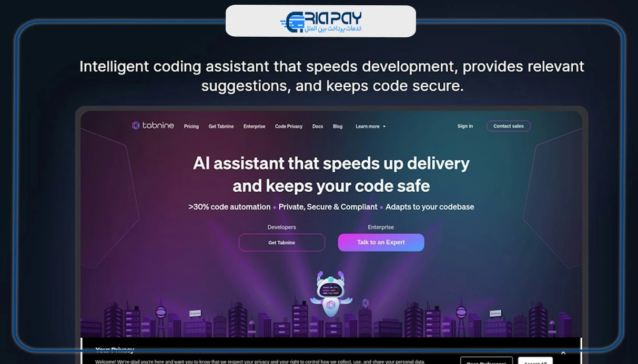Click the Ariapay logo at the top
The width and height of the screenshot is (638, 364).
coord(321,22)
